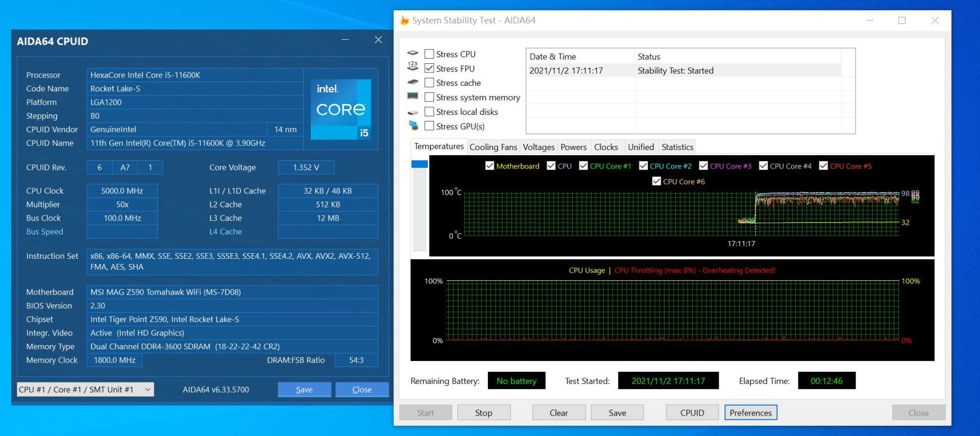Click the Stop button
The image size is (980, 436).
484,413
